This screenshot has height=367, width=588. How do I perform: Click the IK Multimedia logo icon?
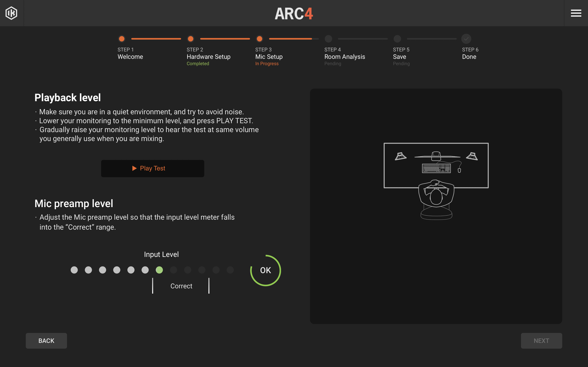(x=11, y=13)
